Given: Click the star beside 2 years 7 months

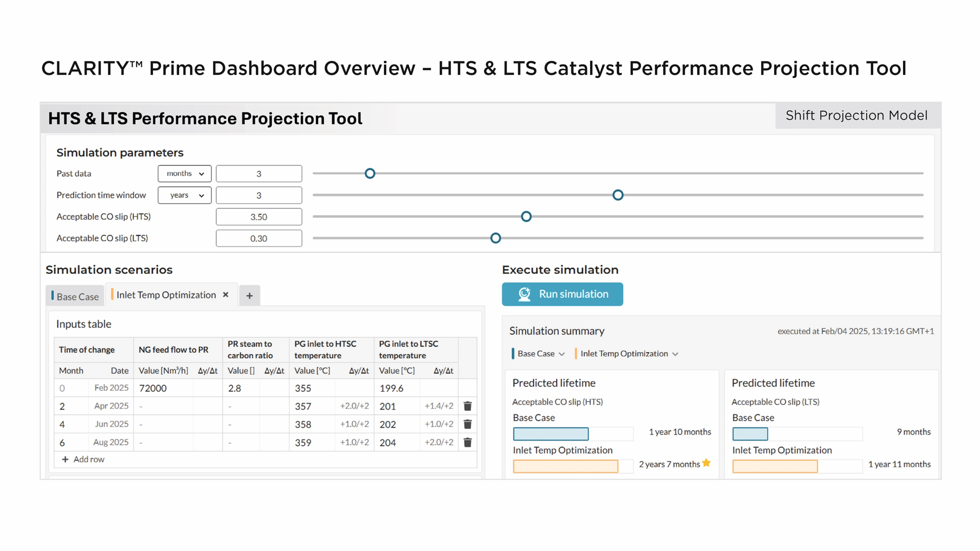Looking at the screenshot, I should coord(706,463).
